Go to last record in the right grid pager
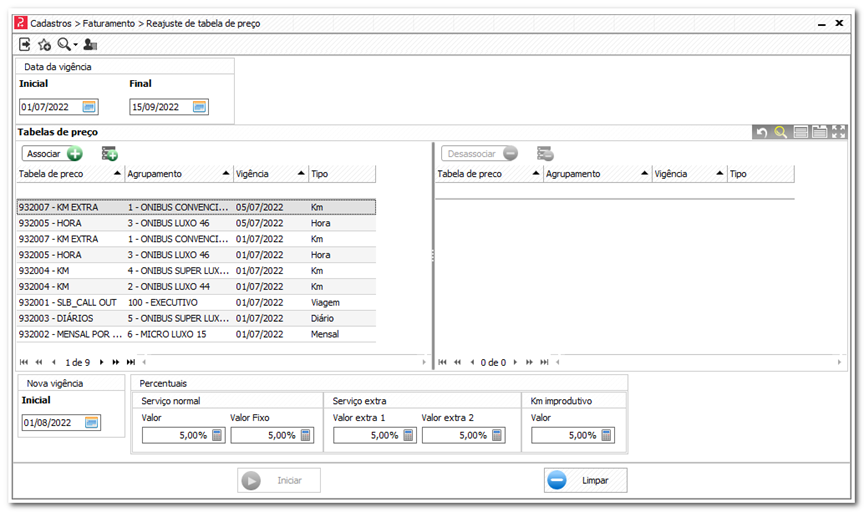The height and width of the screenshot is (512, 864). 544,362
